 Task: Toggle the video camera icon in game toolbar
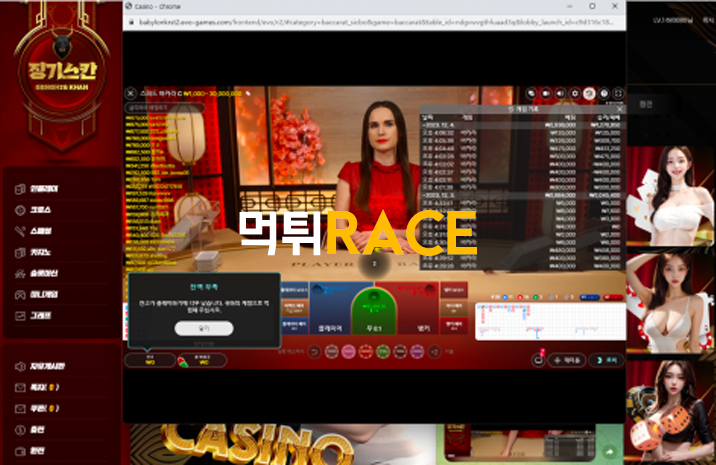(x=546, y=93)
